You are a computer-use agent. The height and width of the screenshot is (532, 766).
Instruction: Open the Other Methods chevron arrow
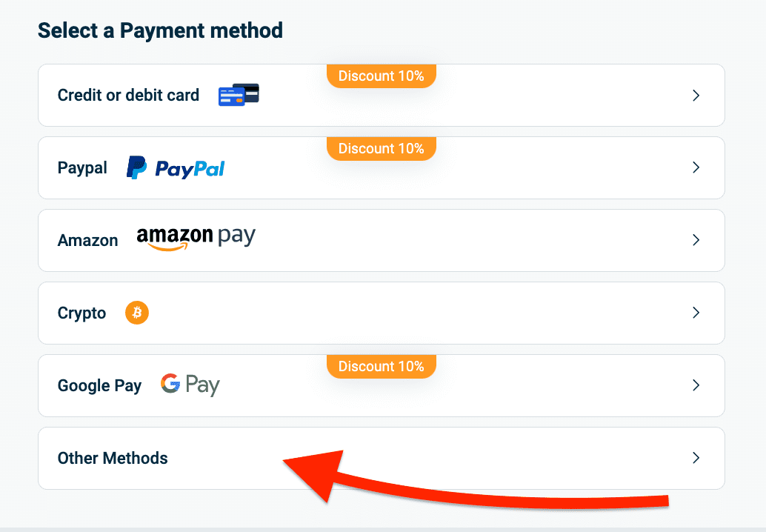tap(696, 458)
